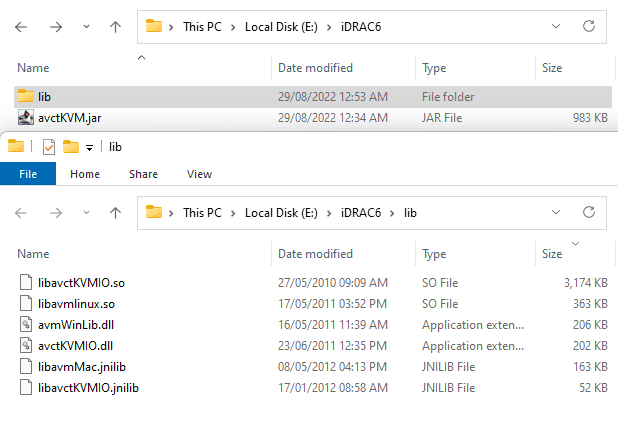Refresh the lib folder view

589,212
